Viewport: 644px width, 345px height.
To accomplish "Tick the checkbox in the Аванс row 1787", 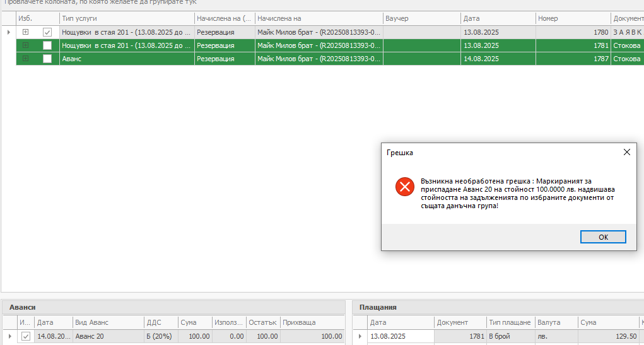I will 47,59.
